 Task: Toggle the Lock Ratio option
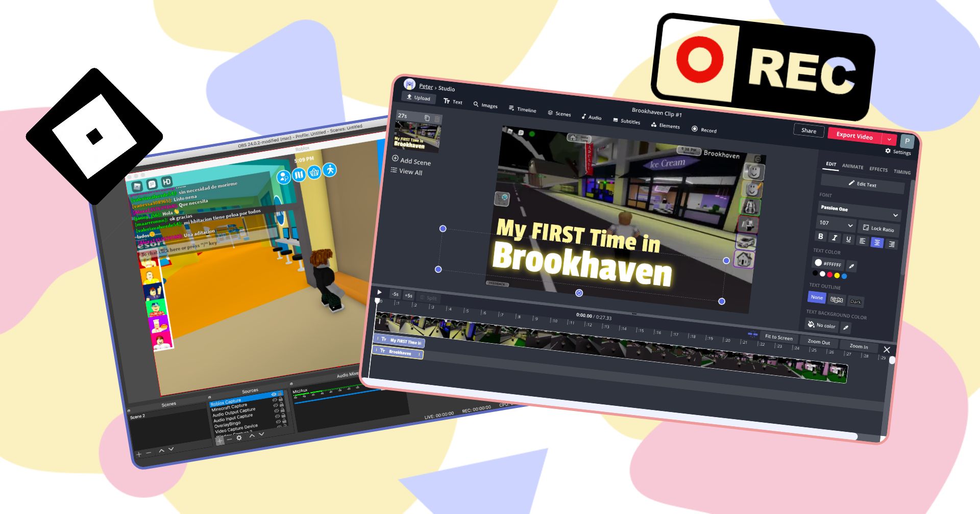tap(878, 228)
